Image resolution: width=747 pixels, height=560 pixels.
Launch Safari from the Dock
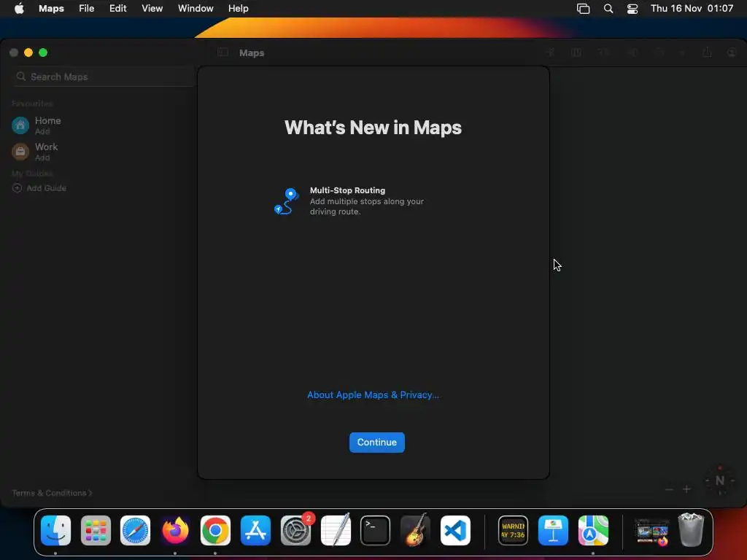(x=135, y=531)
